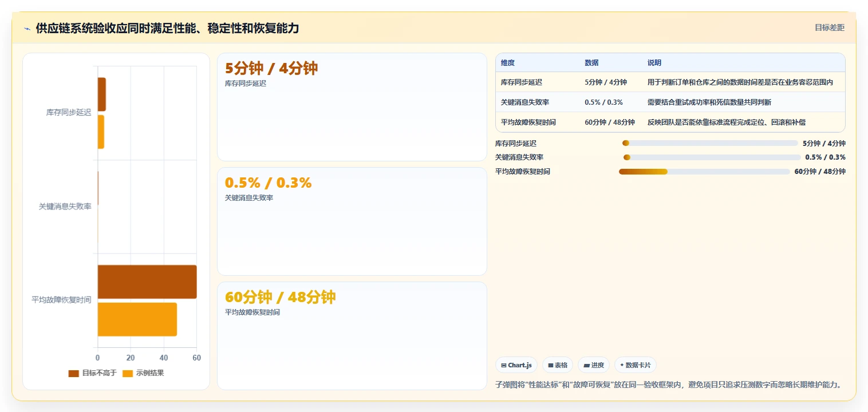Image resolution: width=868 pixels, height=412 pixels.
Task: Click the 库存同步延迟 chart axis label
Action: click(x=69, y=113)
